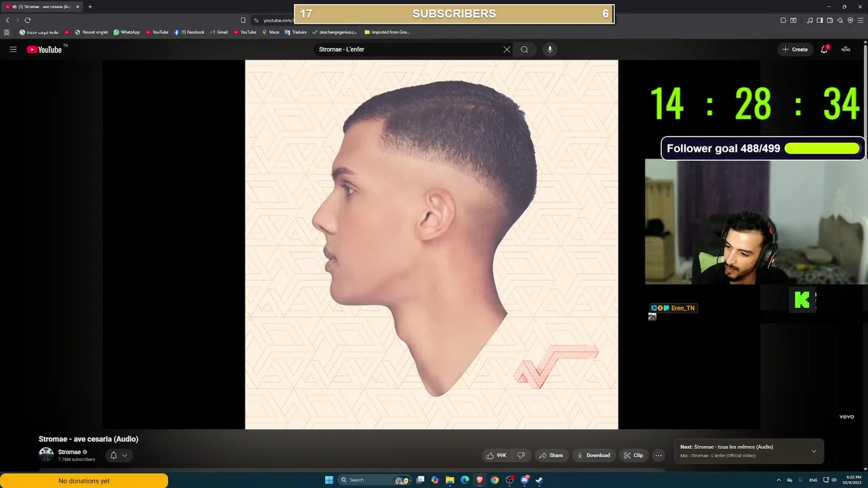
Task: Start voice search with the microphone
Action: (x=550, y=49)
